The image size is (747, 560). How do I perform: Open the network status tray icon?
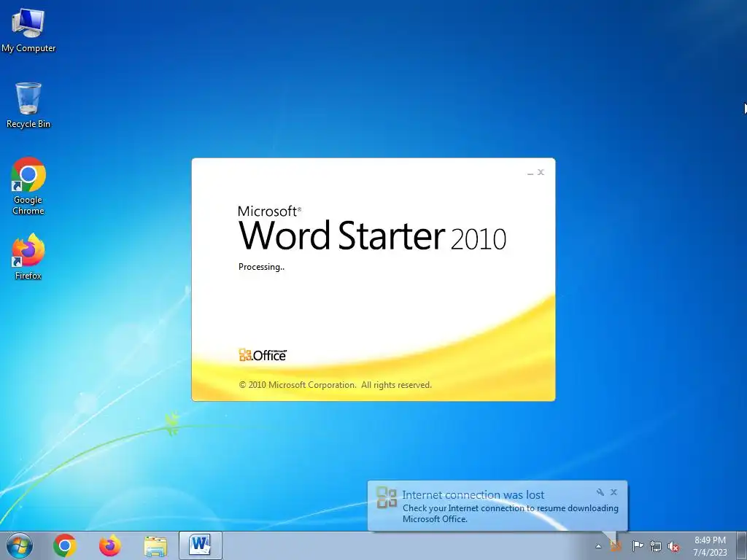(656, 547)
